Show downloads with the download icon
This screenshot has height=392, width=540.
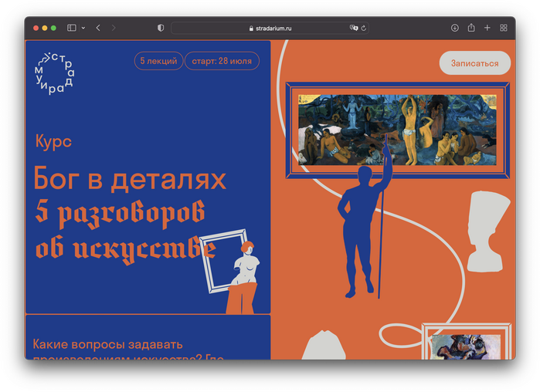(454, 28)
